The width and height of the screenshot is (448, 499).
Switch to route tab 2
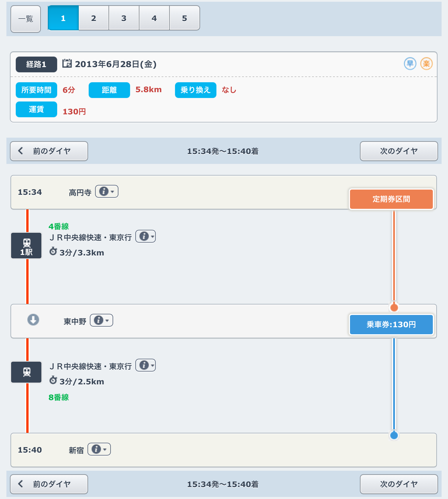coord(94,18)
